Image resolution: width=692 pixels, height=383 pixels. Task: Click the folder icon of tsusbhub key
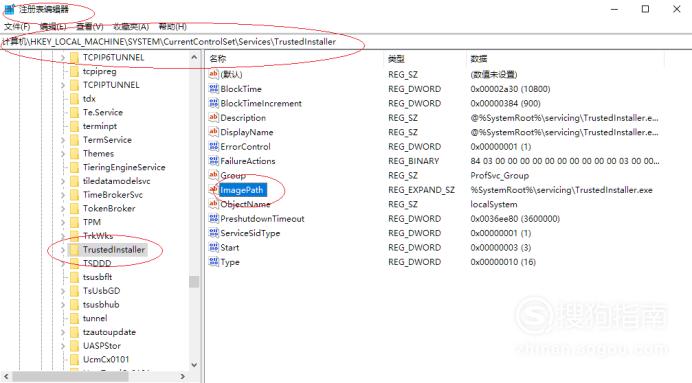[74, 304]
